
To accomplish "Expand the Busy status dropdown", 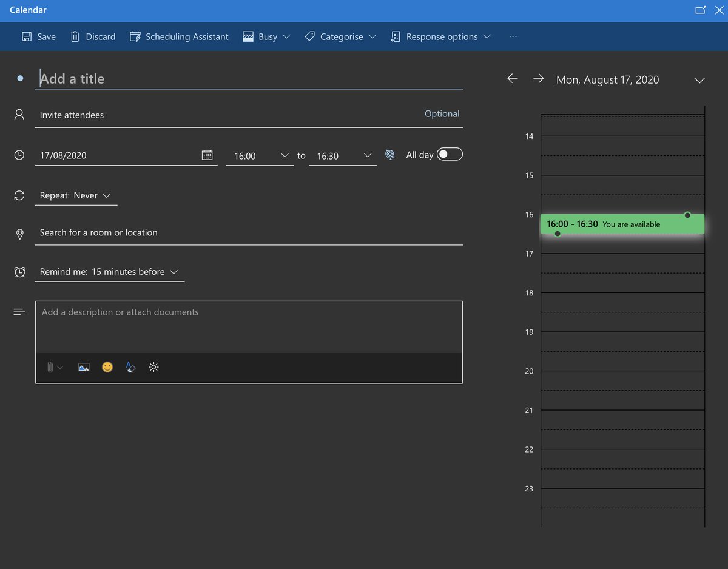I will [266, 36].
